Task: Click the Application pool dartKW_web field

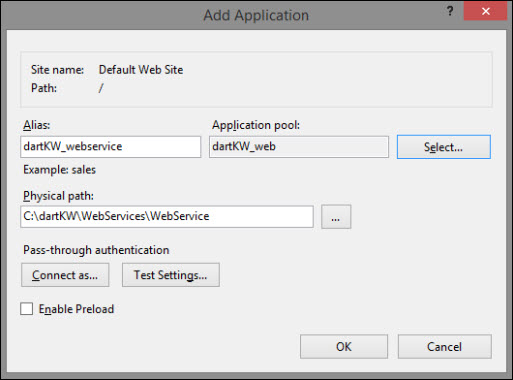Action: click(x=299, y=147)
